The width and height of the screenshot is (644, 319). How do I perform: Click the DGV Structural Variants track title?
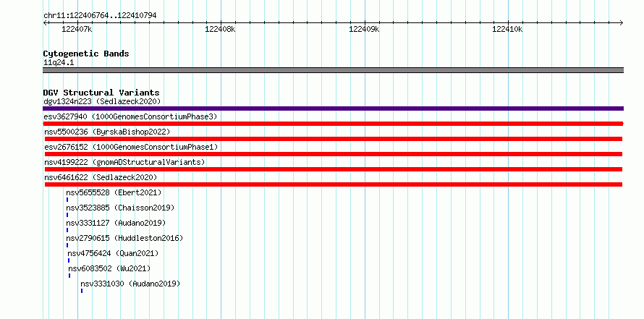(x=101, y=93)
